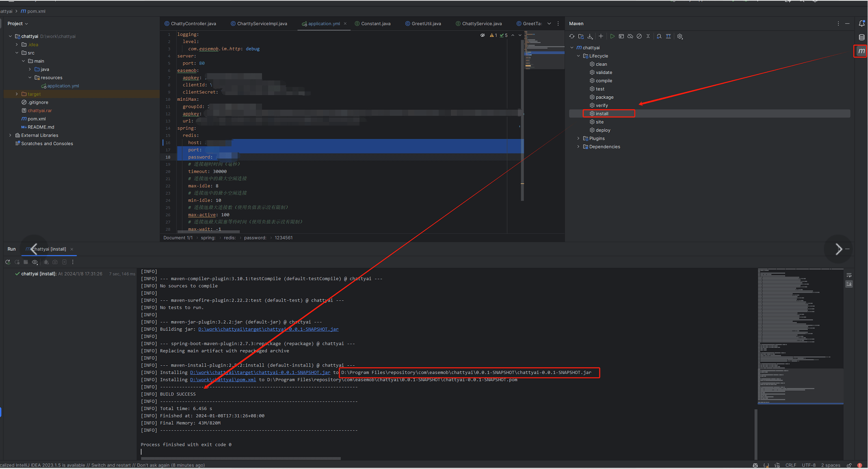
Task: Expand .idea folder
Action: (17, 45)
